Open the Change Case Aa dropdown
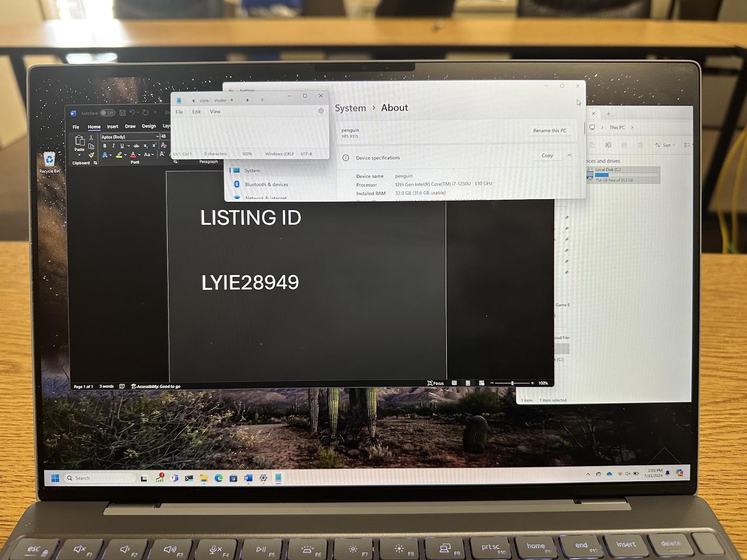Image resolution: width=747 pixels, height=560 pixels. click(x=149, y=155)
